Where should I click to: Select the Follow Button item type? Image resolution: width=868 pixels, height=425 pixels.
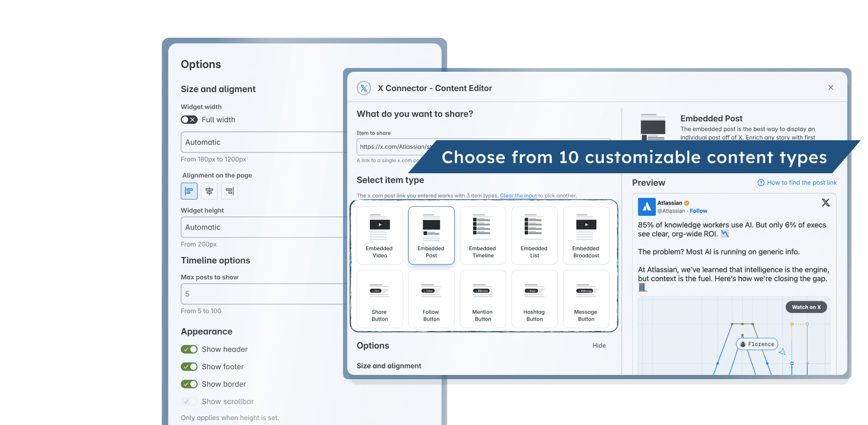(431, 299)
